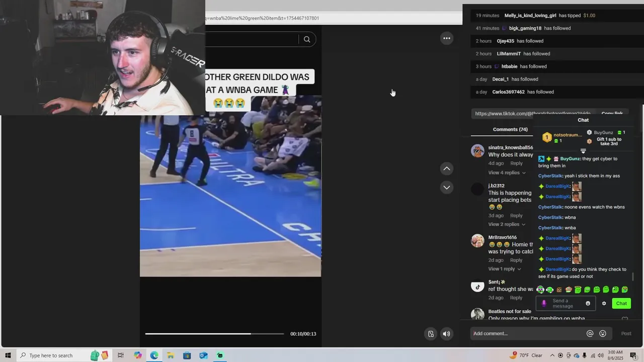Click the Copy link button
This screenshot has width=644, height=362.
(612, 114)
